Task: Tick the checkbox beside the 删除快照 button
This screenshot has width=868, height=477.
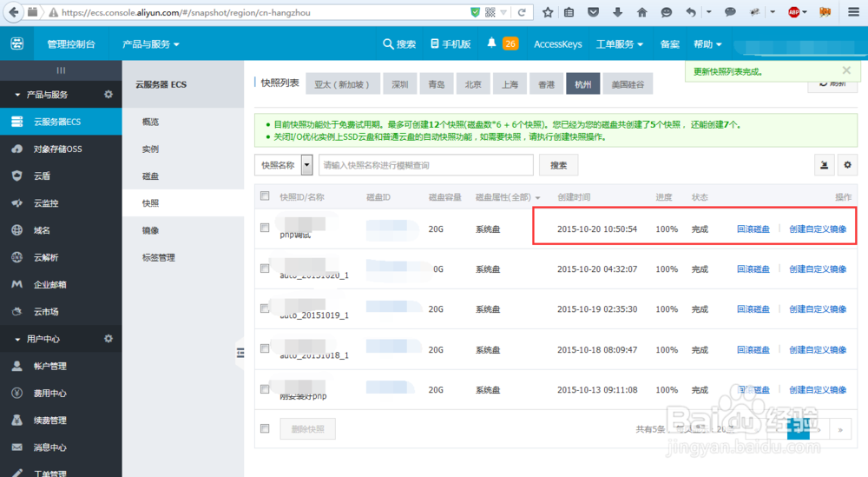Action: coord(265,428)
